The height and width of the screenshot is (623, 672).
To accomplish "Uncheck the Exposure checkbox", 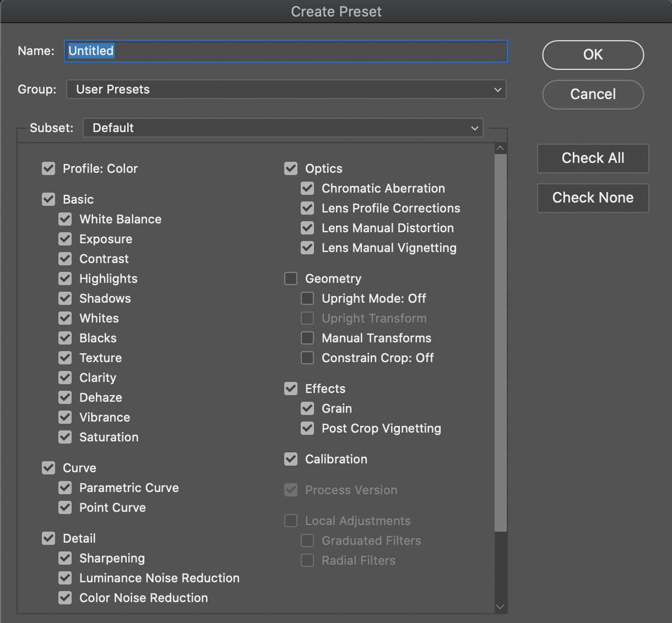I will click(65, 239).
